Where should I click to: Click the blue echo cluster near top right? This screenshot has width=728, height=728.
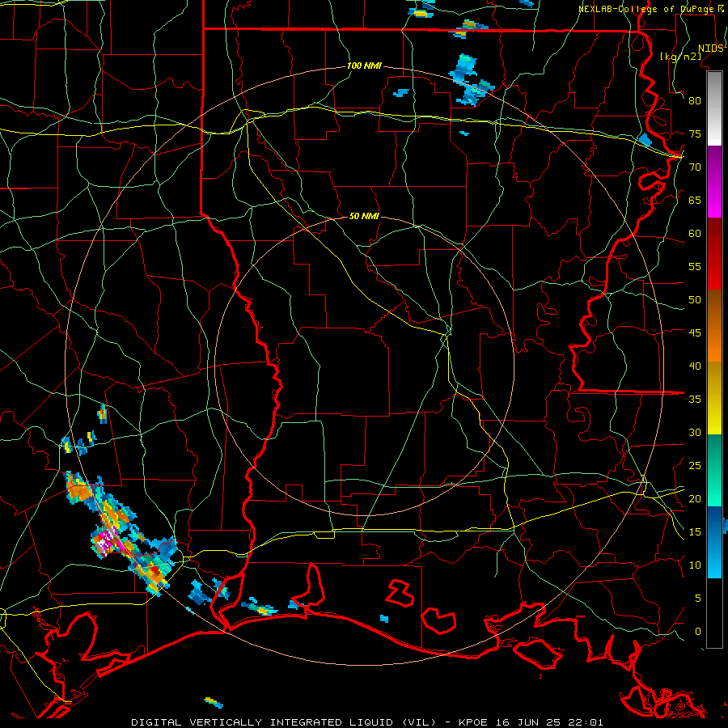(470, 81)
